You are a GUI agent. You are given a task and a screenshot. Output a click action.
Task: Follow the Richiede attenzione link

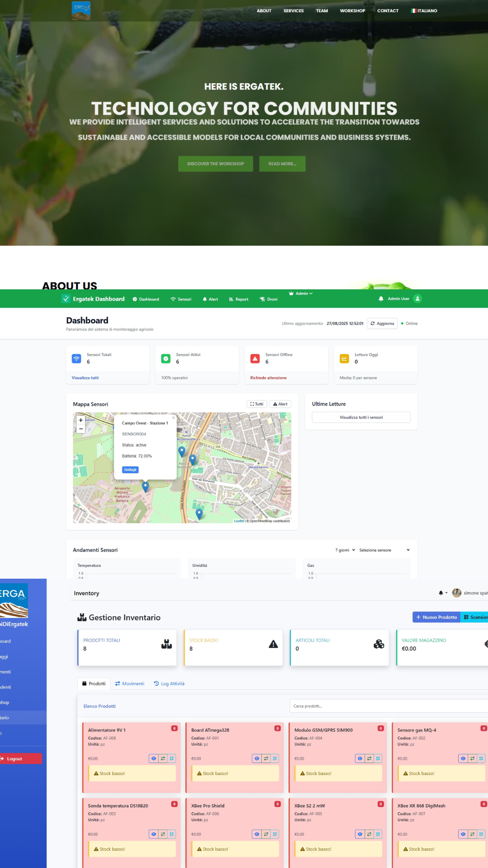268,378
